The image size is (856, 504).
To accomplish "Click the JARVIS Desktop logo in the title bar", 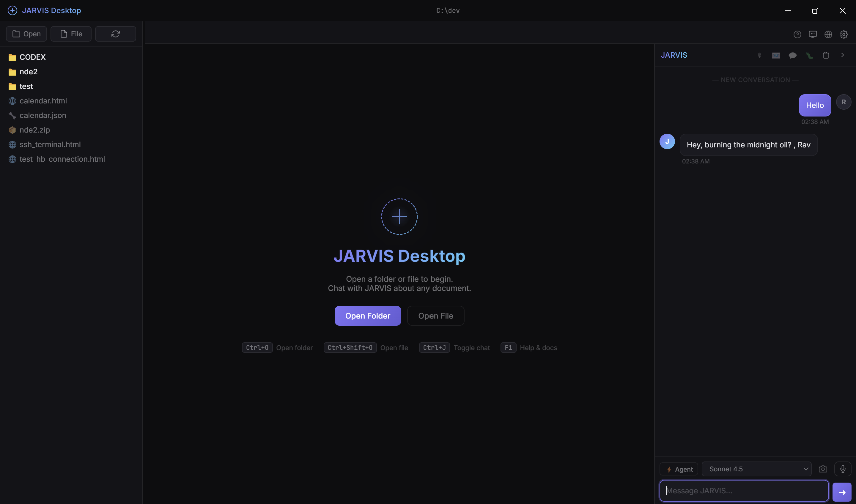I will coord(12,10).
